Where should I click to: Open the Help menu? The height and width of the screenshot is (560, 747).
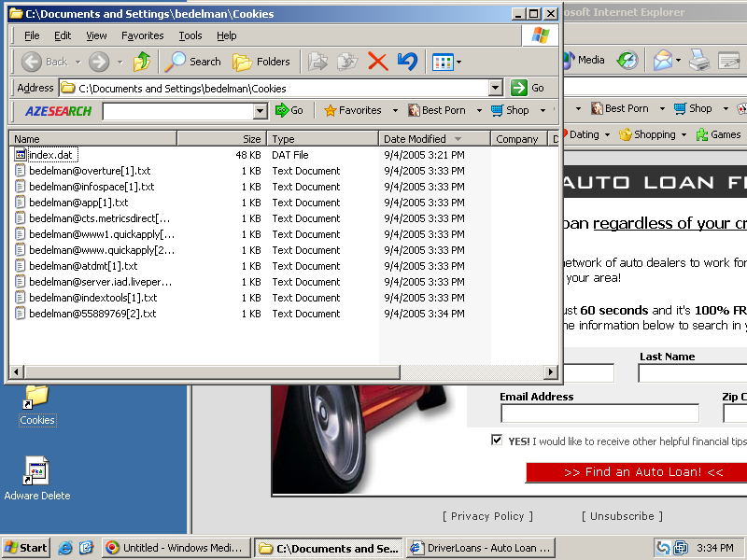pyautogui.click(x=226, y=35)
